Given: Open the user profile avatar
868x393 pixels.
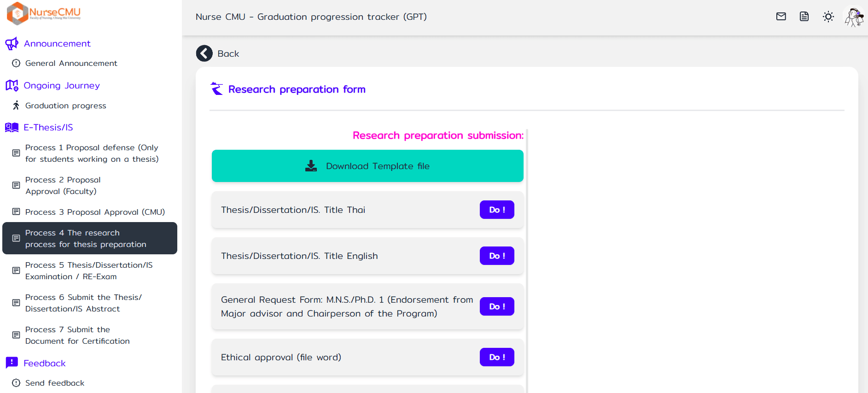Looking at the screenshot, I should pos(854,17).
